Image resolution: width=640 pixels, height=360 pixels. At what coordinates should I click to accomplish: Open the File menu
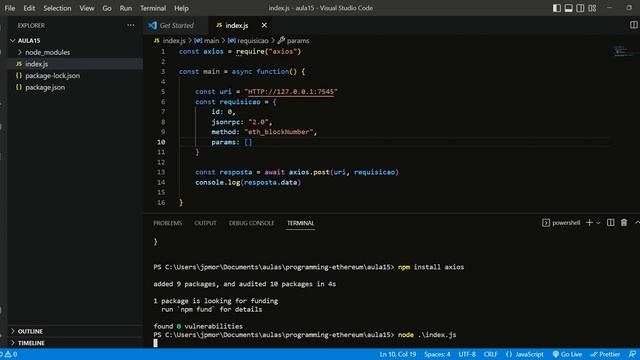coord(10,8)
